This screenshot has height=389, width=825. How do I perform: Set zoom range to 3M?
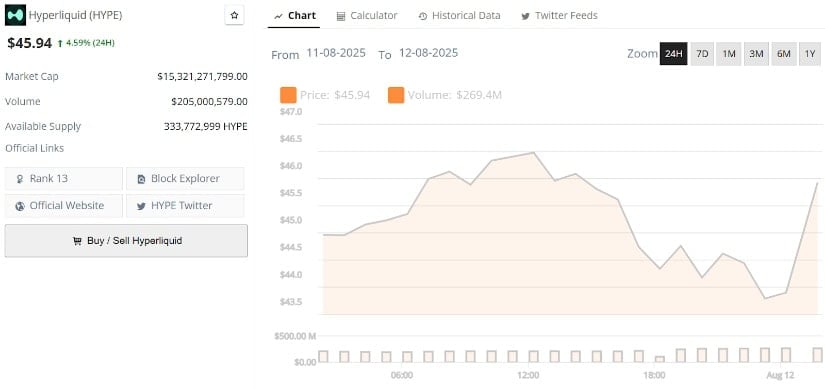click(x=756, y=54)
